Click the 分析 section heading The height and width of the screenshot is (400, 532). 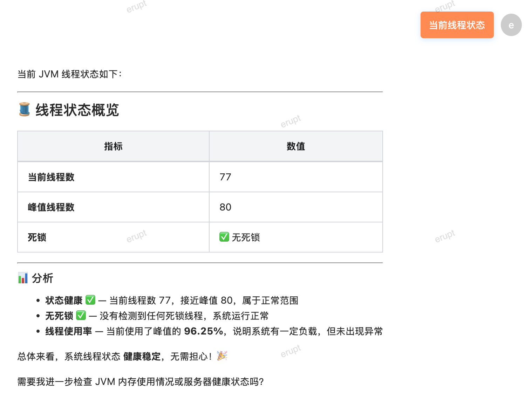click(x=42, y=278)
